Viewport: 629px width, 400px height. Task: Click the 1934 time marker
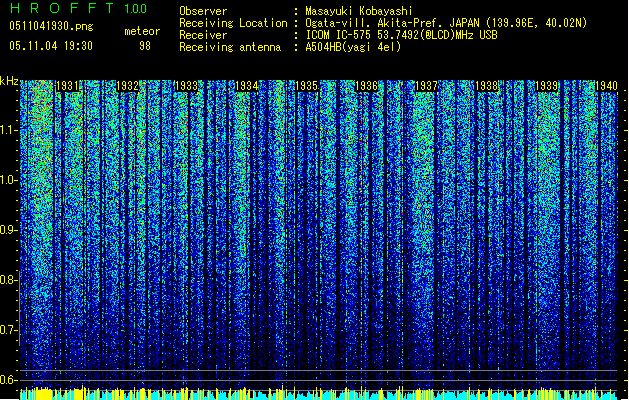(x=246, y=86)
